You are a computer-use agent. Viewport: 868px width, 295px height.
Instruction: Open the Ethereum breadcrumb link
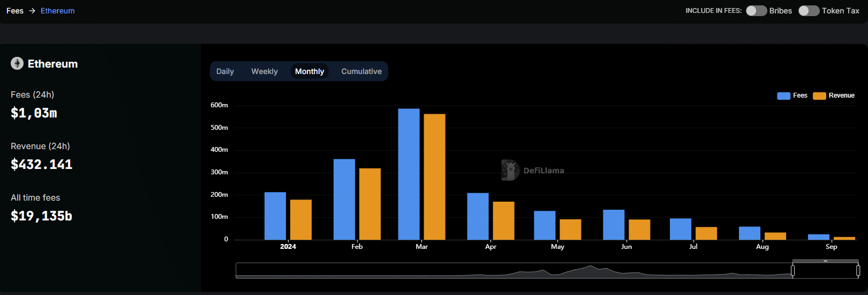pos(58,11)
